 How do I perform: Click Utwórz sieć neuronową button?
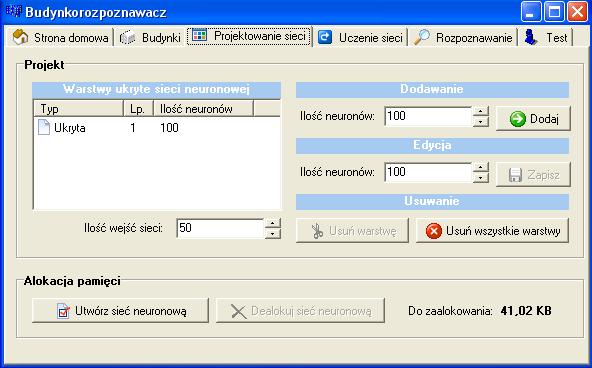click(120, 311)
